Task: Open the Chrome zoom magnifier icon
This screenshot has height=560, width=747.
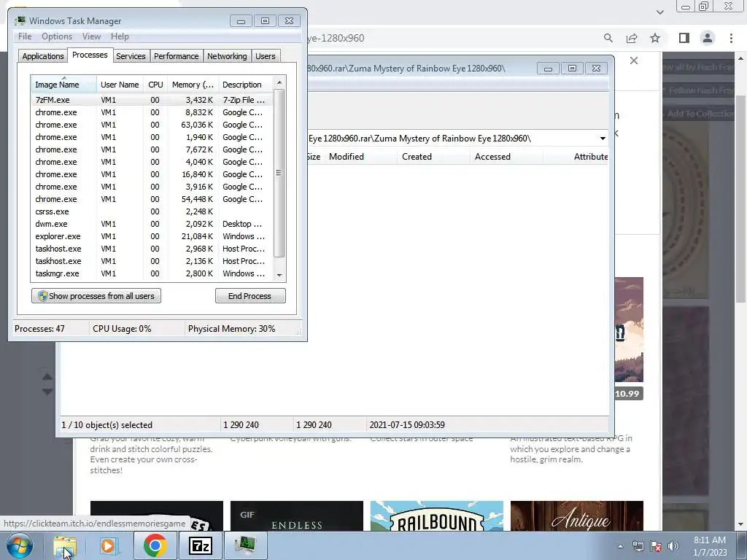Action: pos(608,38)
